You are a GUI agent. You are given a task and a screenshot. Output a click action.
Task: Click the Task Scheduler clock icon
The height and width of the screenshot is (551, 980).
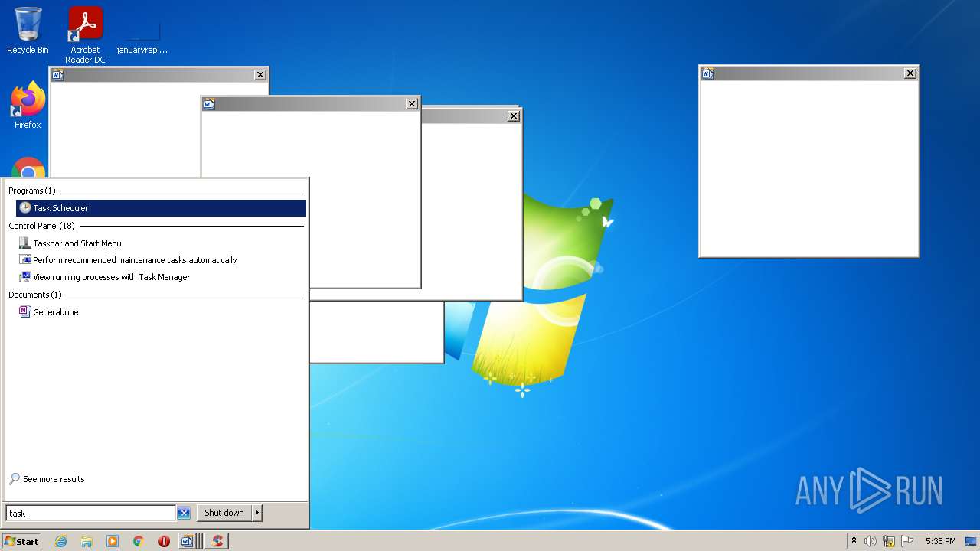click(25, 208)
